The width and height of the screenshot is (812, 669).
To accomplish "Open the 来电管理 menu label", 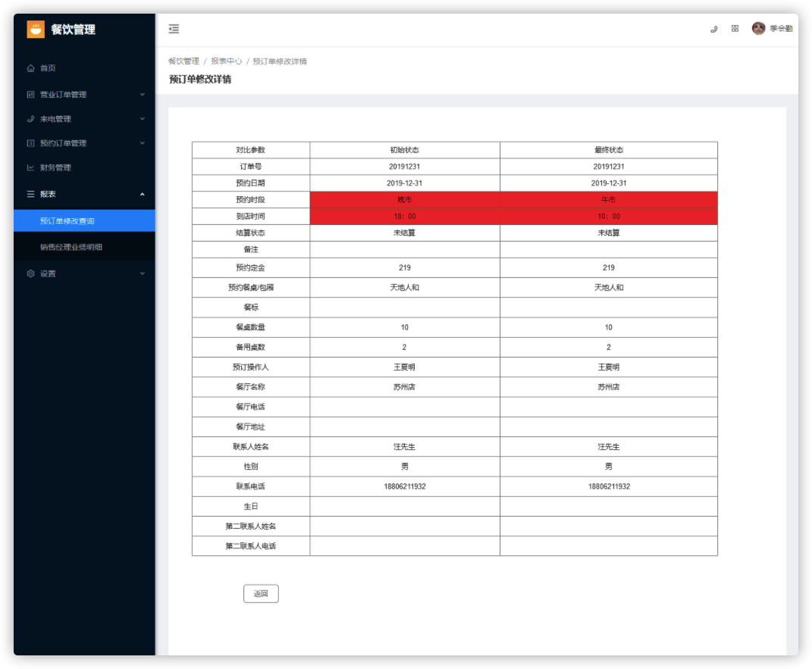I will point(55,118).
